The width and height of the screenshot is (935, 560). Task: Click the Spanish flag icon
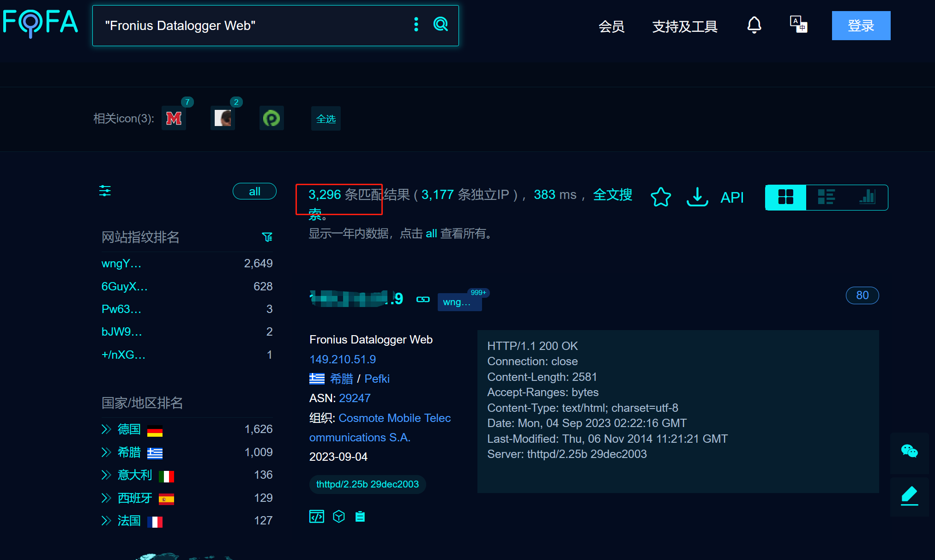166,500
